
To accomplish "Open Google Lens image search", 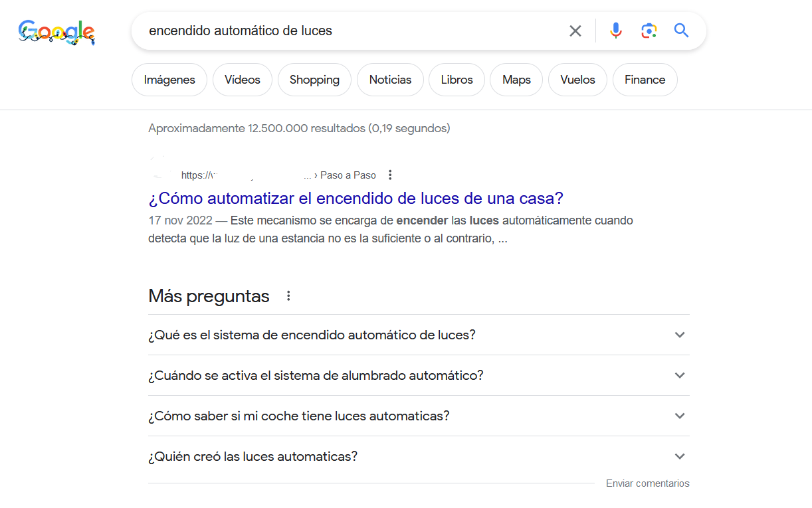I will (649, 31).
